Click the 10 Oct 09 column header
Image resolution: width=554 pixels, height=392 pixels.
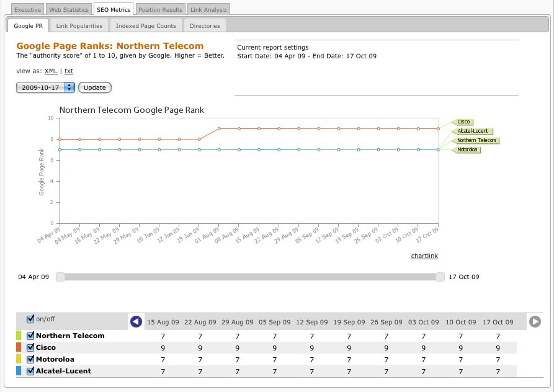point(461,322)
